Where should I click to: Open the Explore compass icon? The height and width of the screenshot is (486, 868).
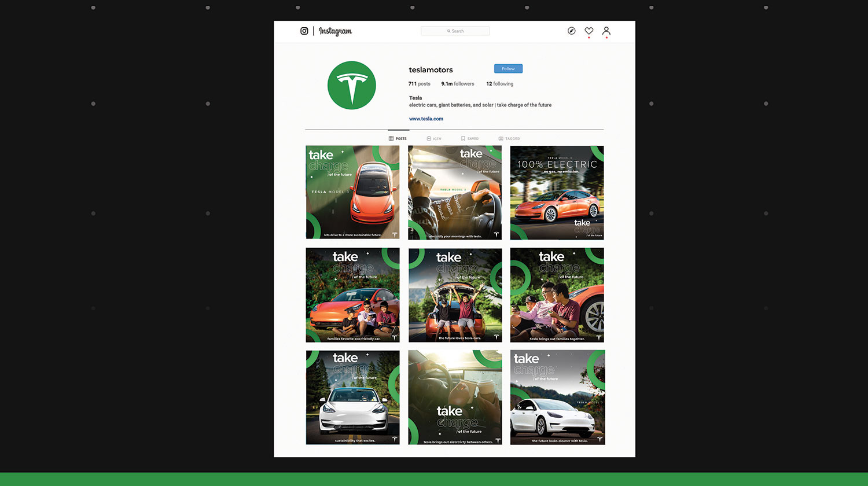tap(571, 31)
